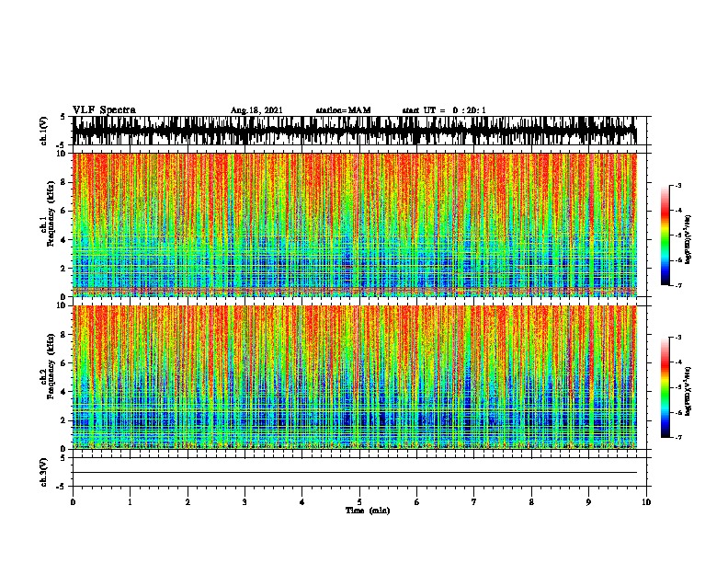Click the "station=MAM" header label
728x563 pixels.
pyautogui.click(x=343, y=110)
